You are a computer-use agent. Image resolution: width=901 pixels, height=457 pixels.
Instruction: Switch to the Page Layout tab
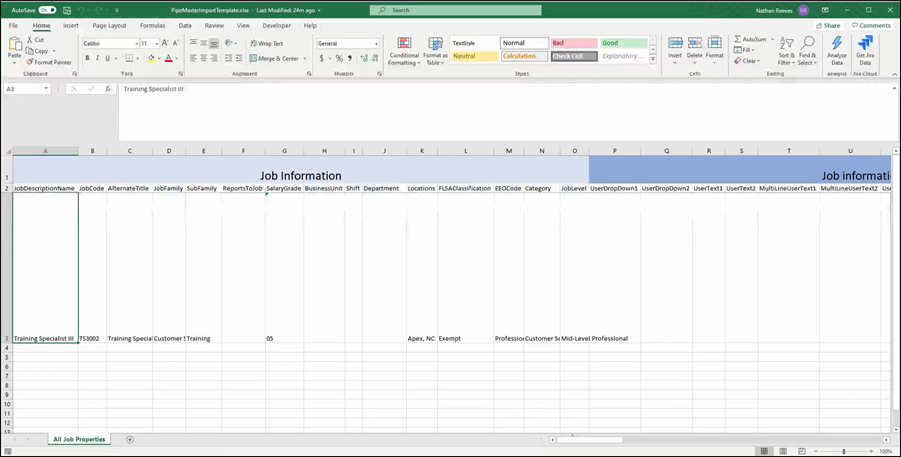pos(109,25)
